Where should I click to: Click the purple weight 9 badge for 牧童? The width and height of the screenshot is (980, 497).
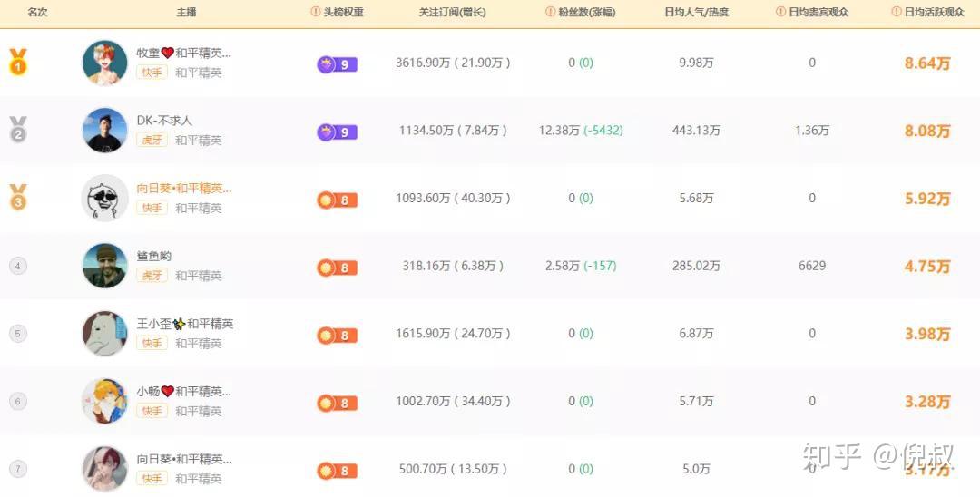coord(337,64)
